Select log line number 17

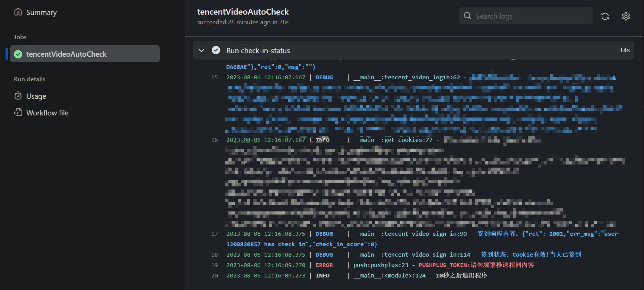[215, 234]
